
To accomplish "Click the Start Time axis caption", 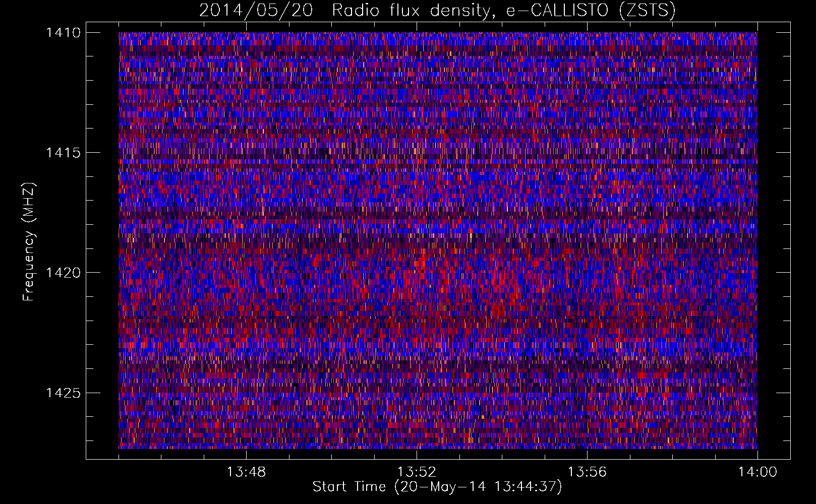I will [437, 487].
